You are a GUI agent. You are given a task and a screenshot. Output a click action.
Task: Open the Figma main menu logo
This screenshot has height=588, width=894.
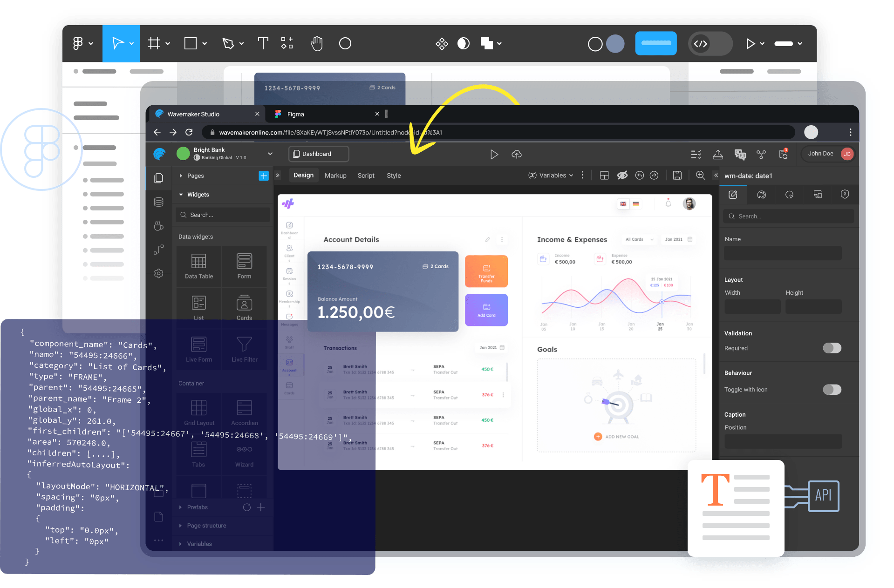click(x=78, y=43)
